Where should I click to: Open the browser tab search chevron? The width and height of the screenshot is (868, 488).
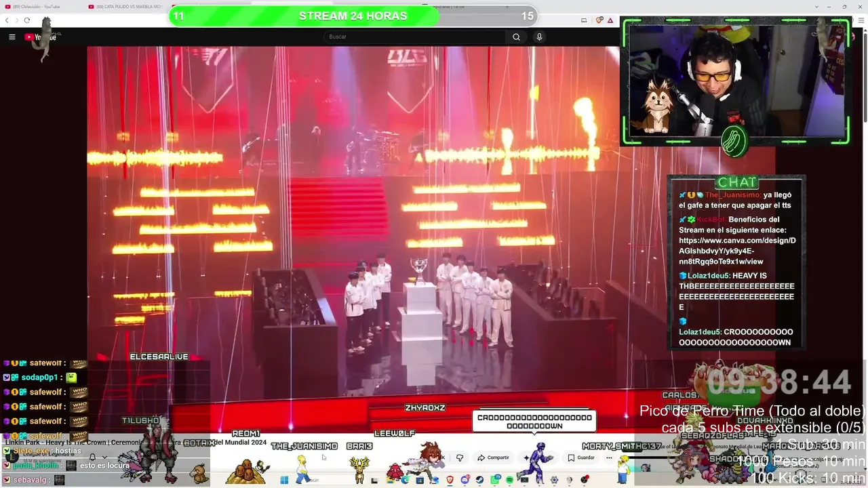point(816,7)
